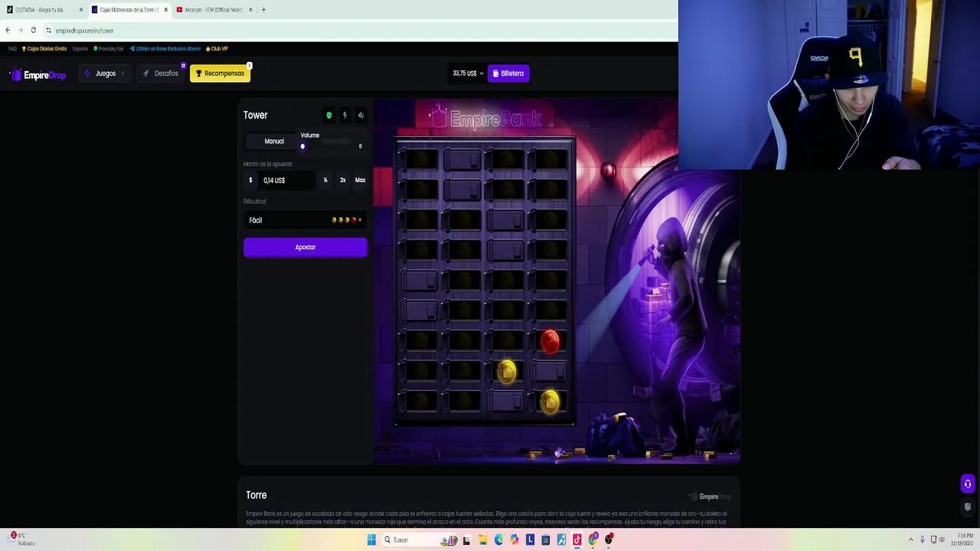This screenshot has width=980, height=551.
Task: Set the bet to Max
Action: point(360,181)
